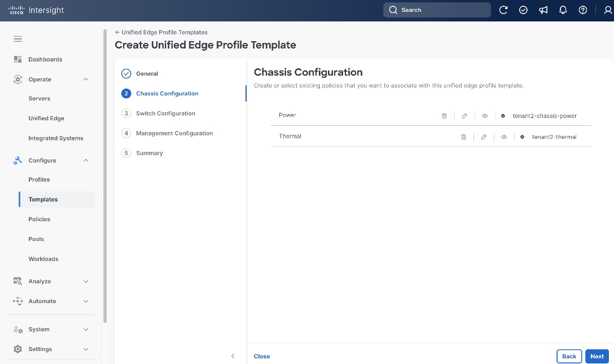Expand the Automate section chevron
The width and height of the screenshot is (614, 364).
(86, 301)
